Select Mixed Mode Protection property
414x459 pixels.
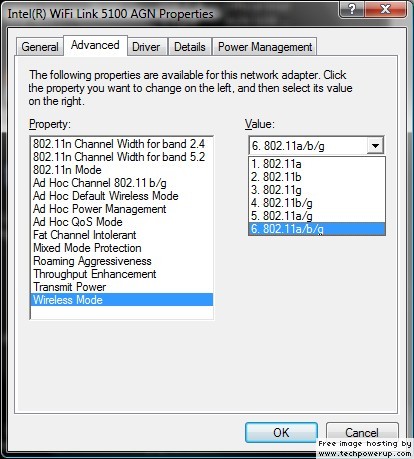point(122,248)
